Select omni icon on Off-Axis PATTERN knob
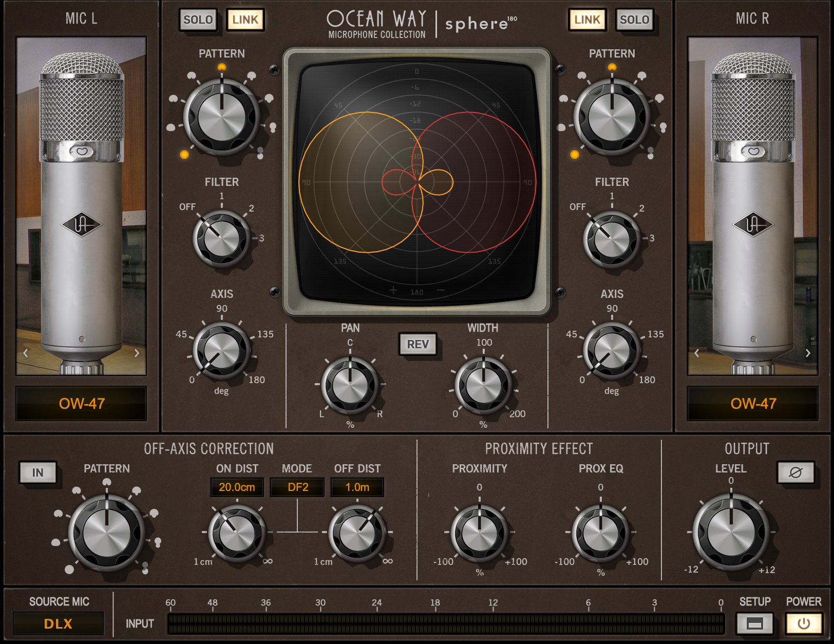 click(x=69, y=569)
